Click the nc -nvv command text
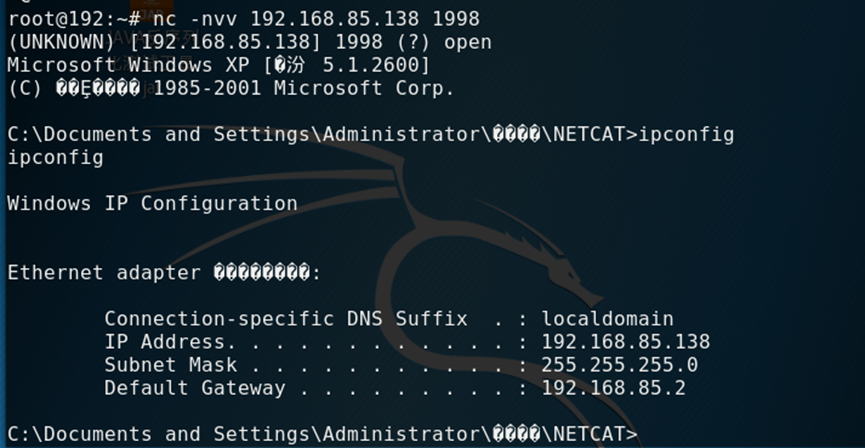The image size is (865, 448). pyautogui.click(x=195, y=19)
